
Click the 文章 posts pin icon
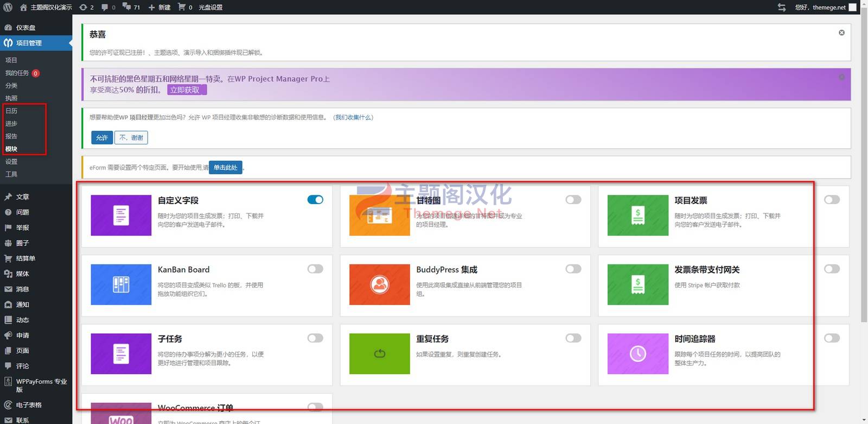8,197
